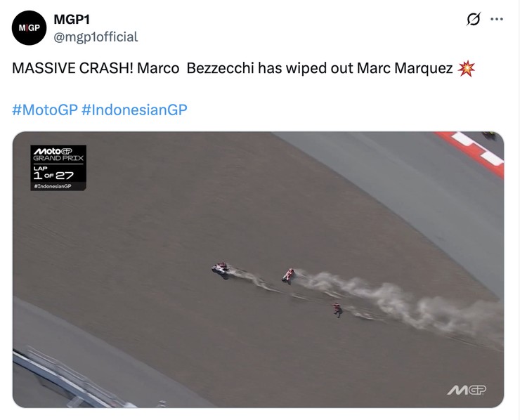527x420 pixels.
Task: Click the tumbling rider in red leathers
Action: 337,309
